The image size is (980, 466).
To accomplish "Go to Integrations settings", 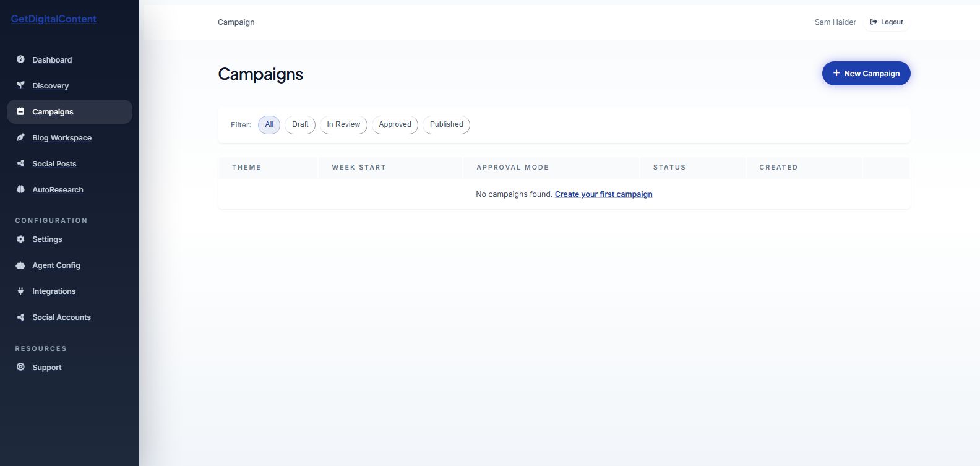I will point(69,291).
